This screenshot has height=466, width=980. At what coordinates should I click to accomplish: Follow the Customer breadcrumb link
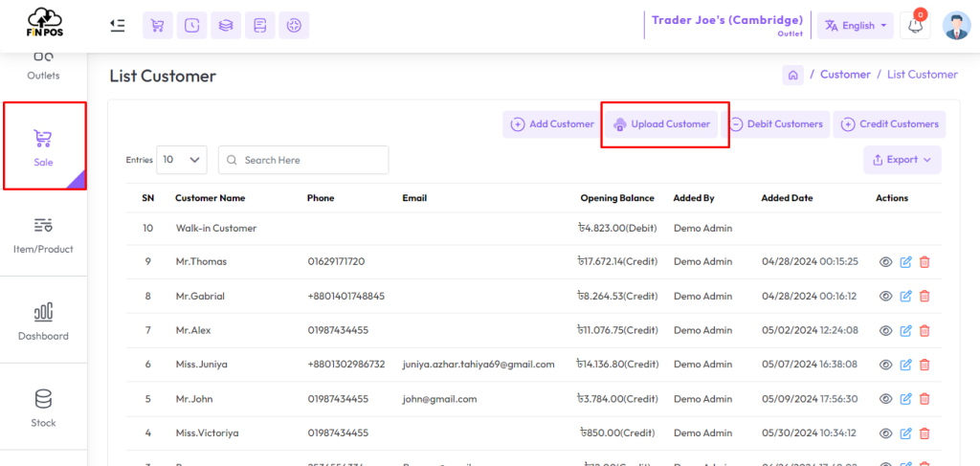point(845,75)
